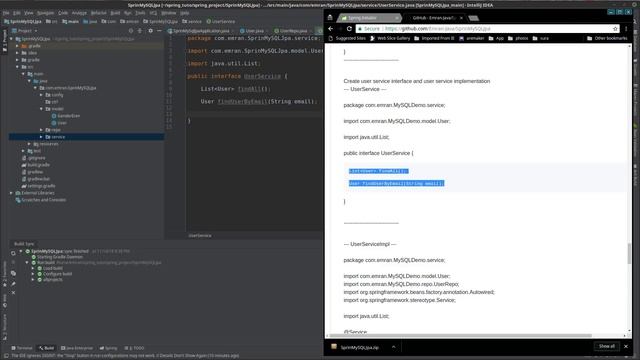
Task: Collapse the model package folder
Action: [41, 109]
